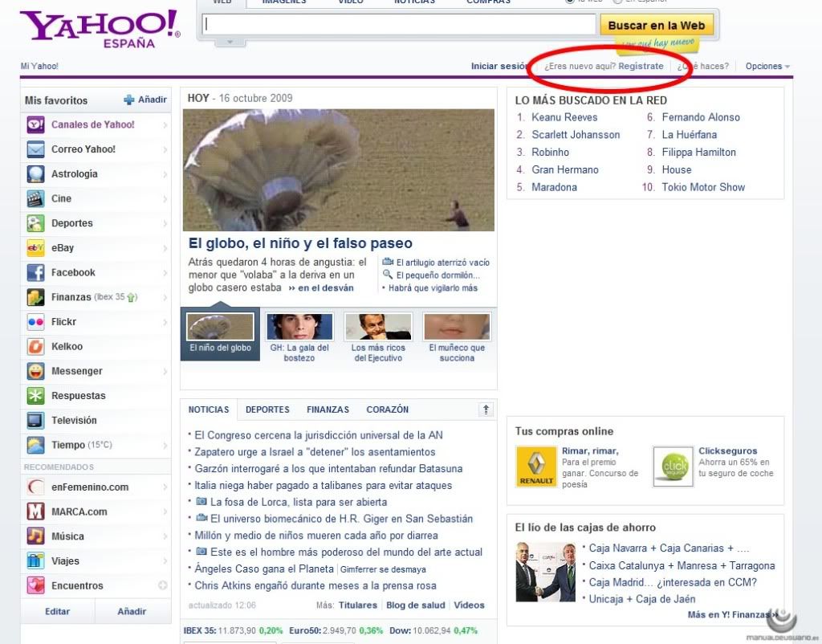Image resolution: width=822 pixels, height=644 pixels.
Task: Click the MARCA.com red M icon
Action: point(35,512)
